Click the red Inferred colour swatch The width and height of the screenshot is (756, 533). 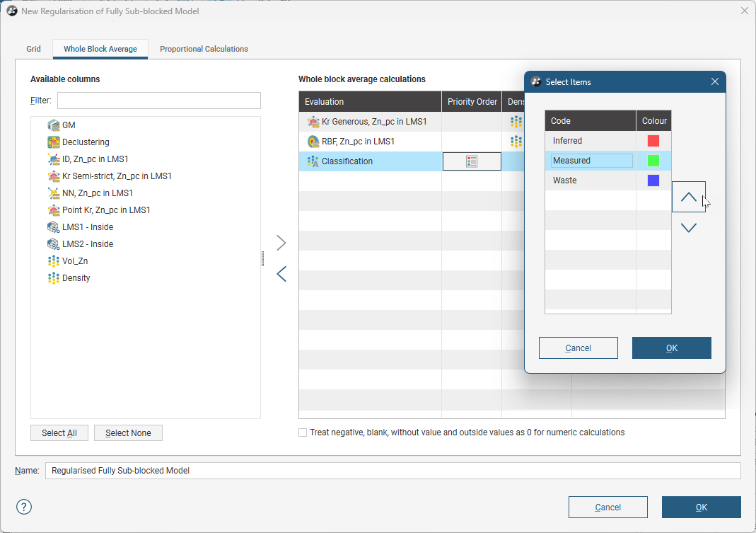tap(653, 141)
